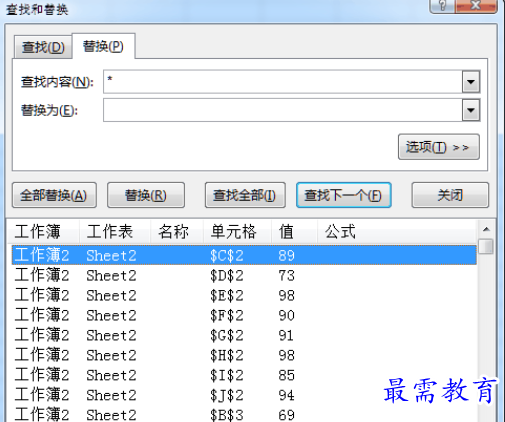505x422 pixels.
Task: Sort by the 工作表 column header
Action: pos(115,232)
